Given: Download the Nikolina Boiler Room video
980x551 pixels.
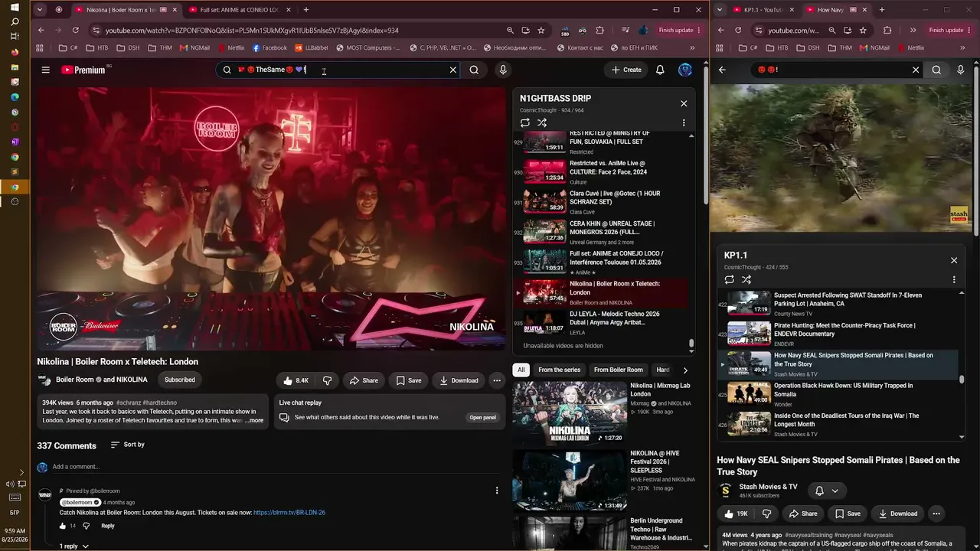Looking at the screenshot, I should click(x=458, y=380).
